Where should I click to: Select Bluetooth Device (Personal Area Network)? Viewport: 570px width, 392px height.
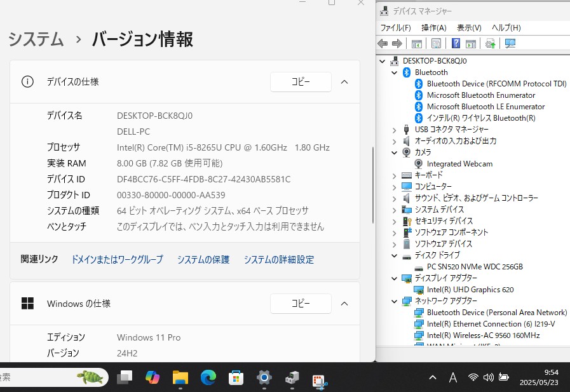[497, 313]
